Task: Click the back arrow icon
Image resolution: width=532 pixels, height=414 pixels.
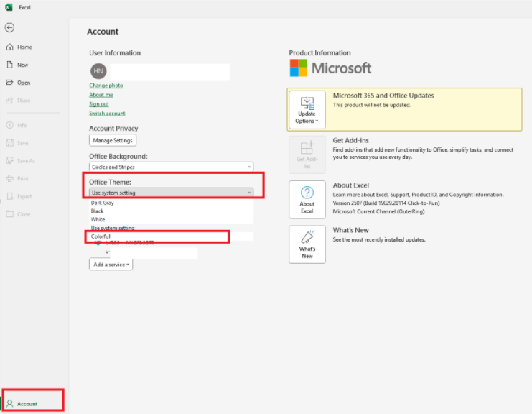Action: (x=9, y=27)
